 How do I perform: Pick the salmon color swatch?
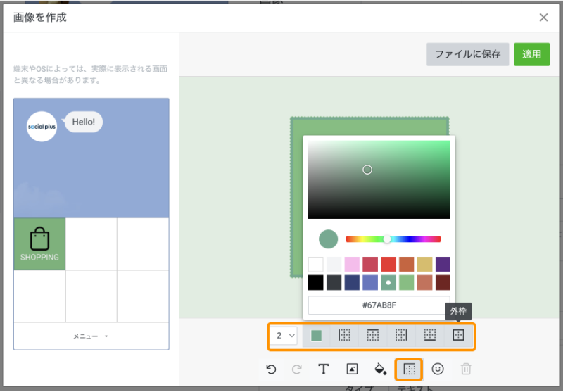click(x=424, y=282)
